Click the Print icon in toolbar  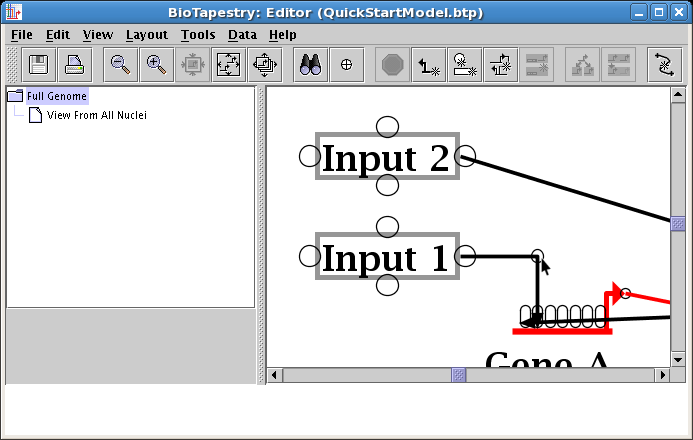[x=74, y=64]
